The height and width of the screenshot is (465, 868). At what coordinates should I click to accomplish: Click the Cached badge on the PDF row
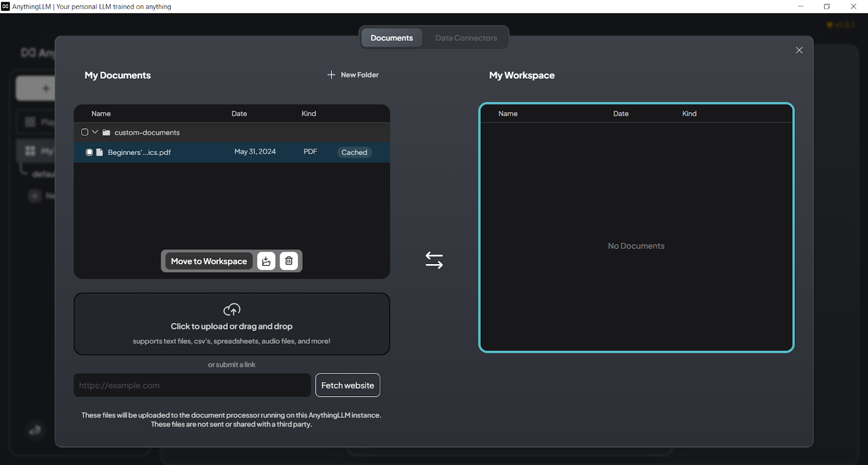pos(354,152)
